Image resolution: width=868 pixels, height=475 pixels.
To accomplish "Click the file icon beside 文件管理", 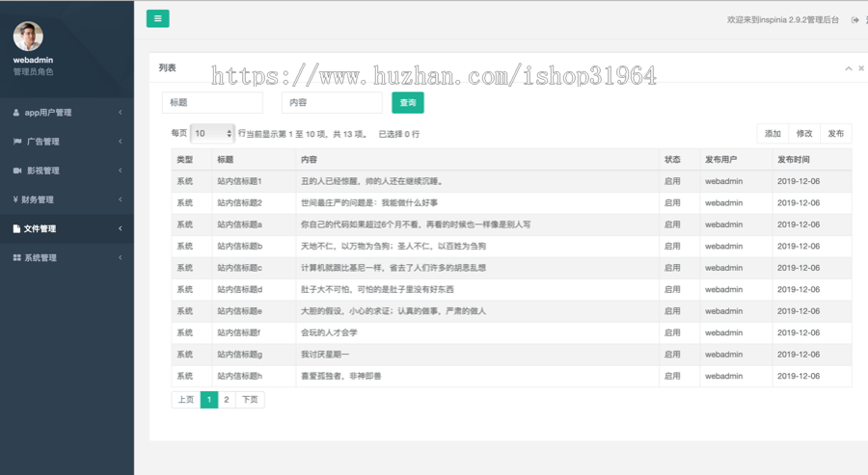I will 16,228.
